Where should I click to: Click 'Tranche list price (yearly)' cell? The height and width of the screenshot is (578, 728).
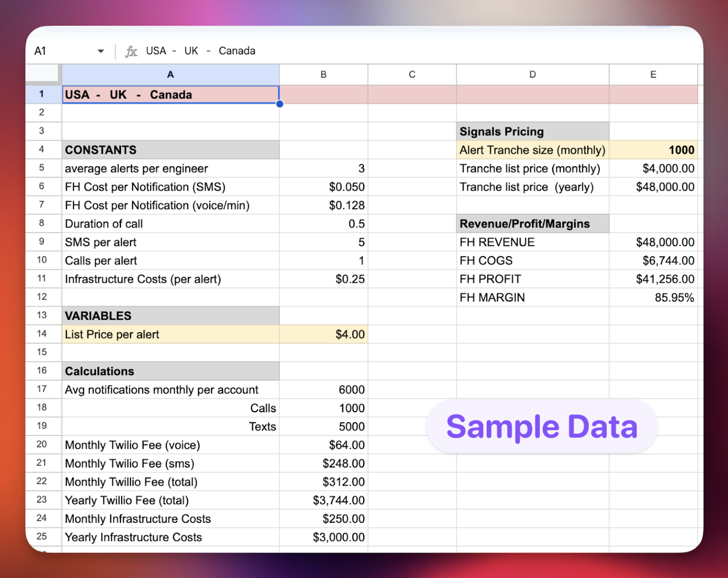pyautogui.click(x=533, y=187)
